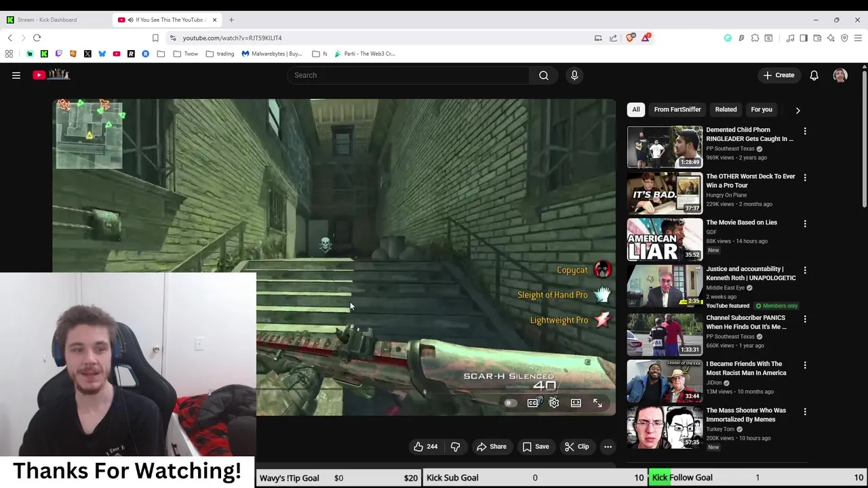Open the trading bookmarks folder

pos(220,54)
